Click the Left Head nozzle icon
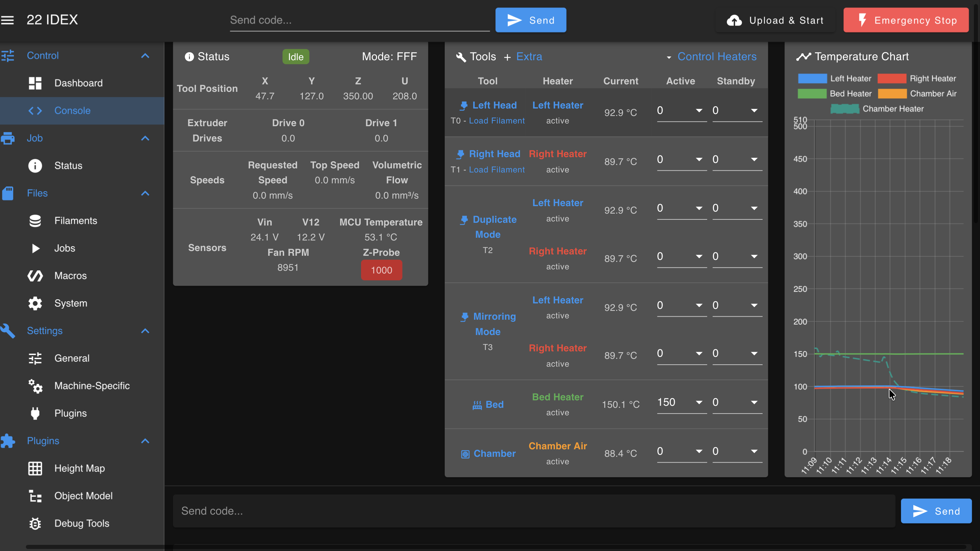This screenshot has width=980, height=551. [463, 106]
